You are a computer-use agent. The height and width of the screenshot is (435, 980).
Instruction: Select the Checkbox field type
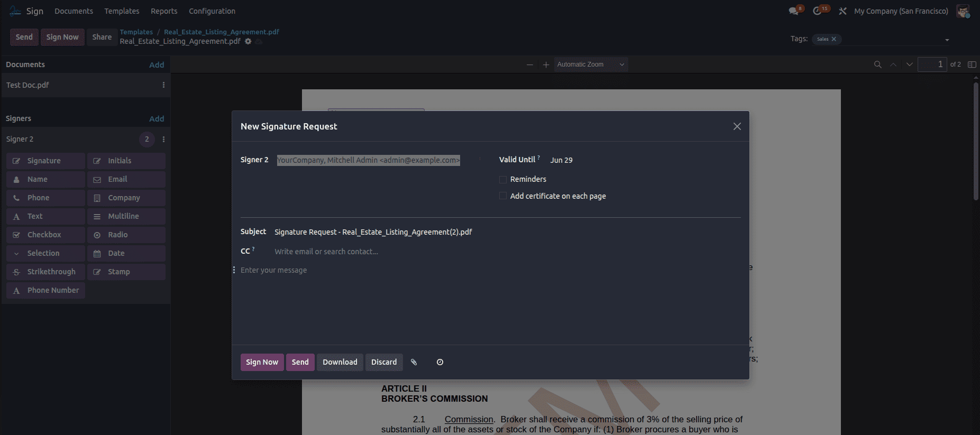pyautogui.click(x=45, y=235)
